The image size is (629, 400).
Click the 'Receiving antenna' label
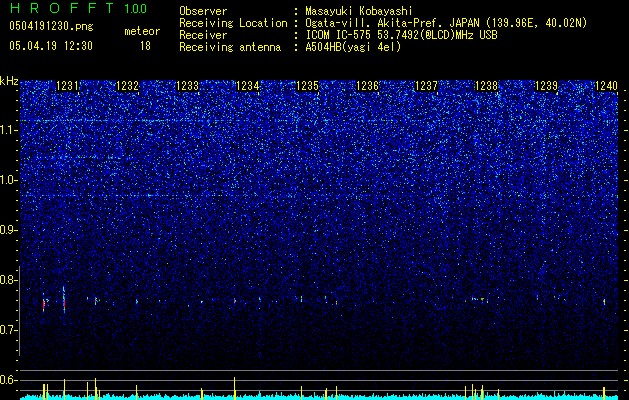(x=230, y=47)
